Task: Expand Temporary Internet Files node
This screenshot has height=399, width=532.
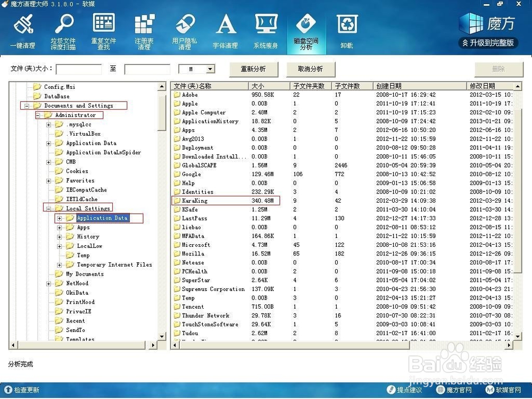Action: (x=60, y=265)
